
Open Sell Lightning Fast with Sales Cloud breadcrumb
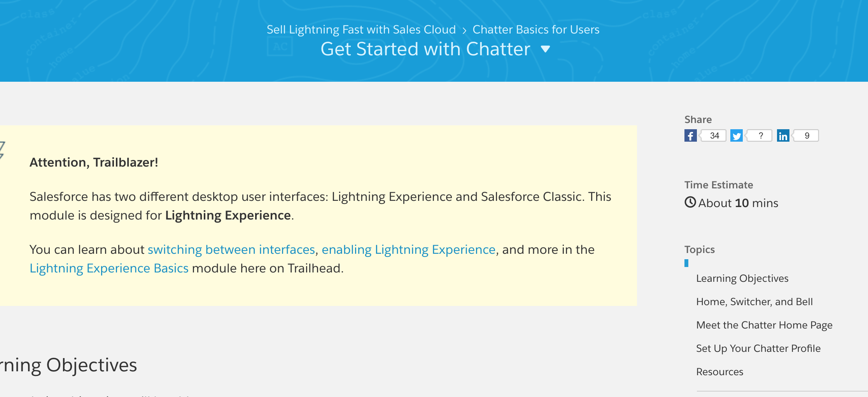coord(361,29)
